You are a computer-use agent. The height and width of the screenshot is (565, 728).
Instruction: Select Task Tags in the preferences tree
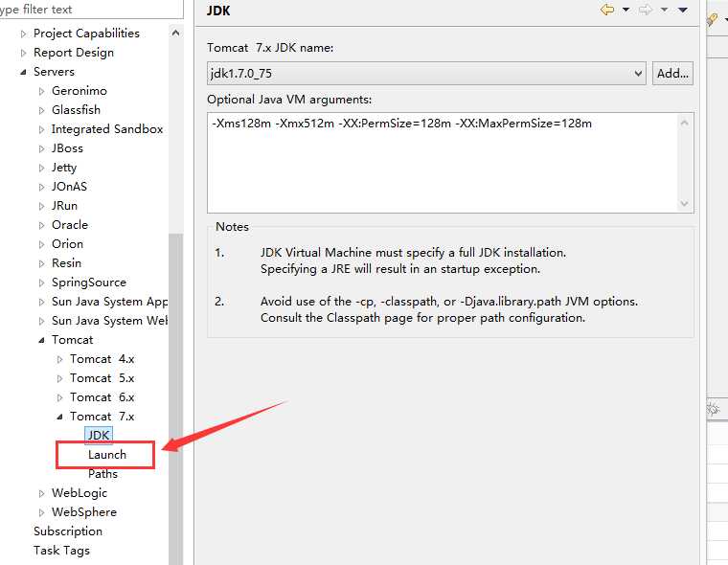click(x=61, y=551)
